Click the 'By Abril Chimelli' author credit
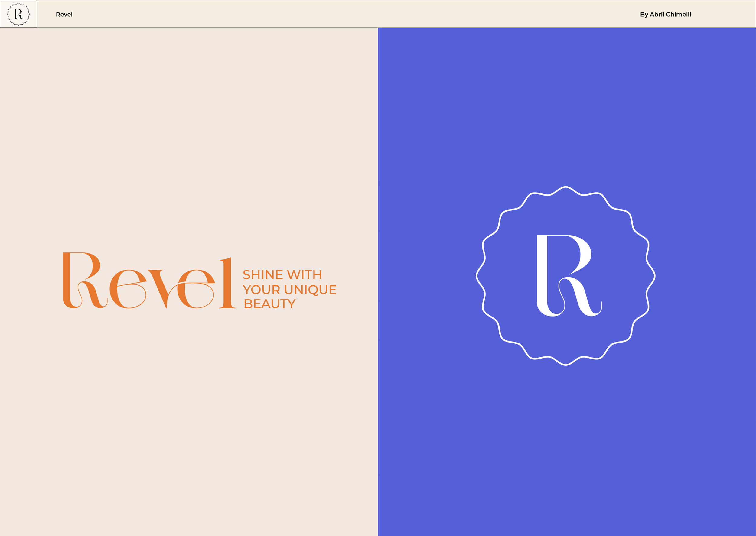The width and height of the screenshot is (756, 536). click(x=665, y=14)
